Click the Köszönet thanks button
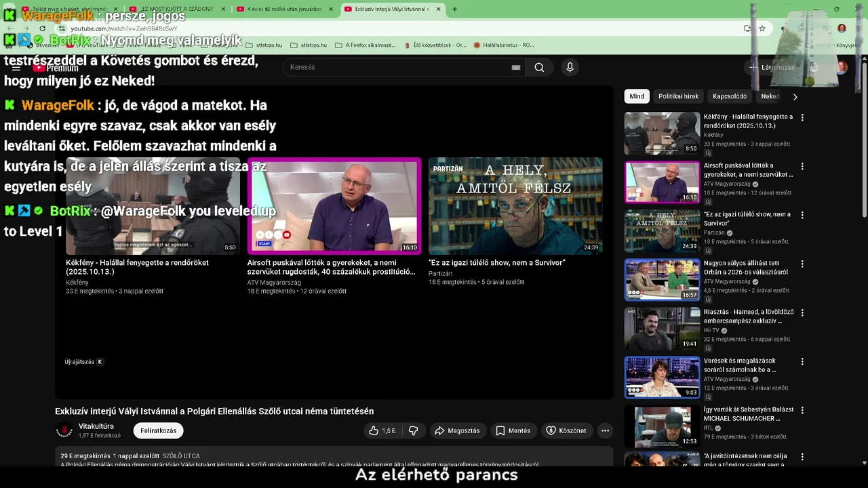 pos(566,430)
